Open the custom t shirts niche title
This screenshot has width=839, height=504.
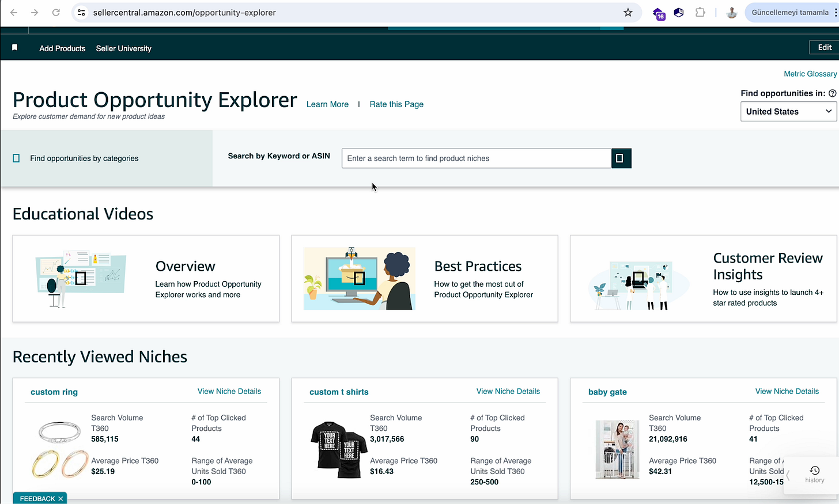[x=339, y=392]
